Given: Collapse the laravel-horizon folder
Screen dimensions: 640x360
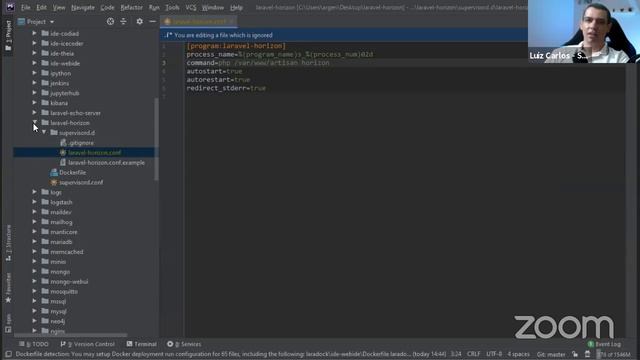Looking at the screenshot, I should tap(34, 122).
